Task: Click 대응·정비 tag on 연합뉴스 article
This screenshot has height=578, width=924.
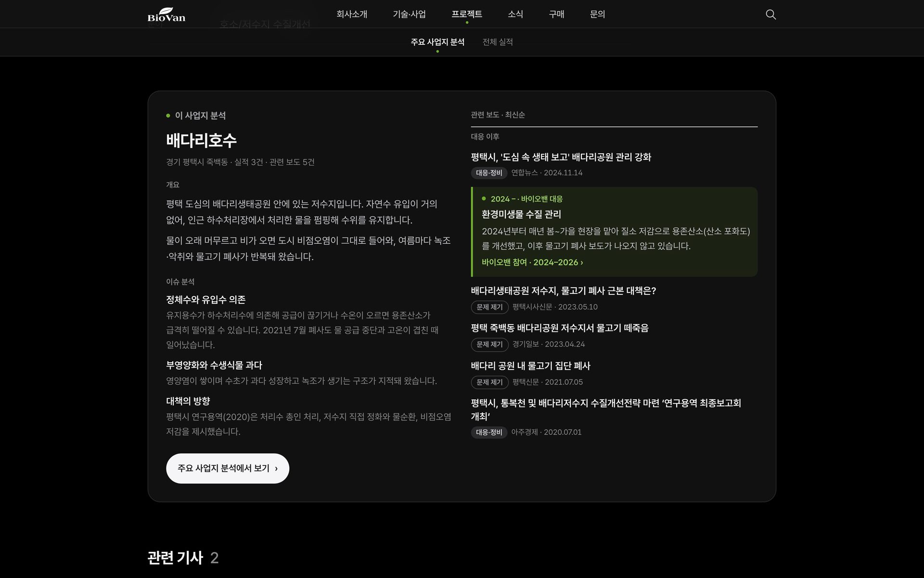Action: click(489, 173)
